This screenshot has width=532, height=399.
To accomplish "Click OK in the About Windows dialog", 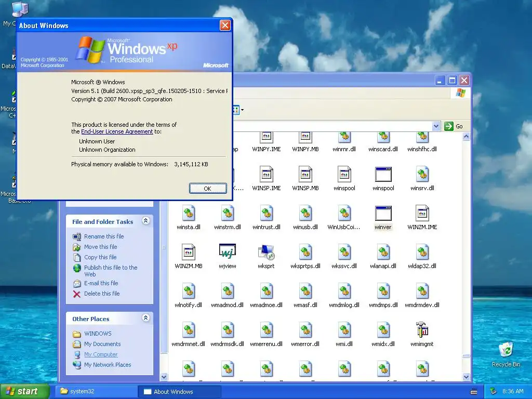I will [208, 189].
